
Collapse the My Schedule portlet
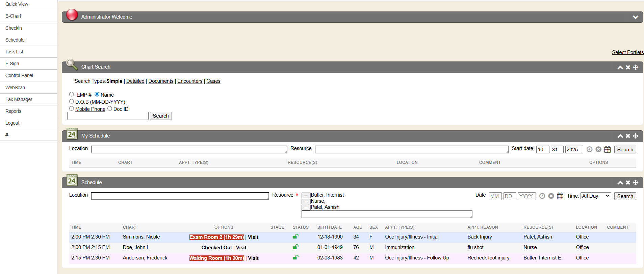[x=620, y=136]
